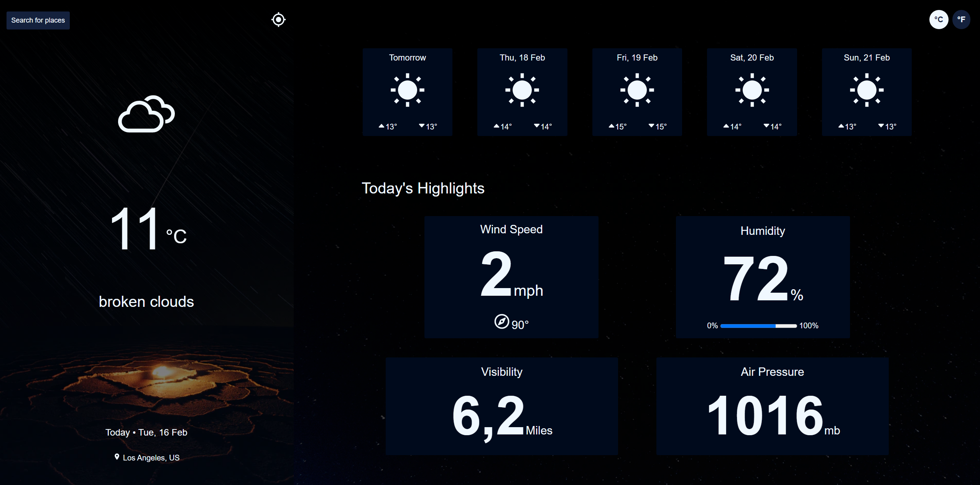Click Fri 19 Feb min temperature down arrow
980x485 pixels.
651,126
